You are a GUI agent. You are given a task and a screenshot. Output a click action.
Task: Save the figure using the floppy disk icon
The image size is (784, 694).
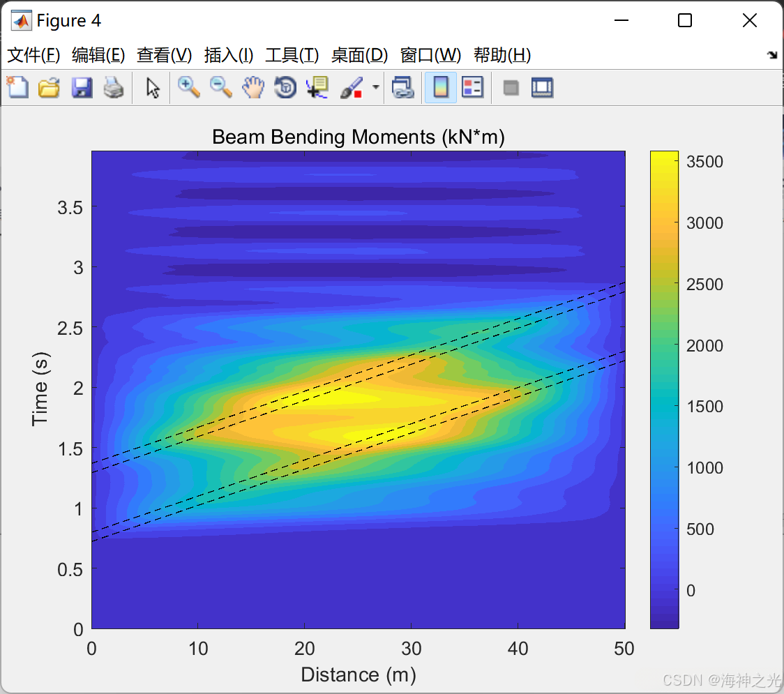tap(82, 87)
